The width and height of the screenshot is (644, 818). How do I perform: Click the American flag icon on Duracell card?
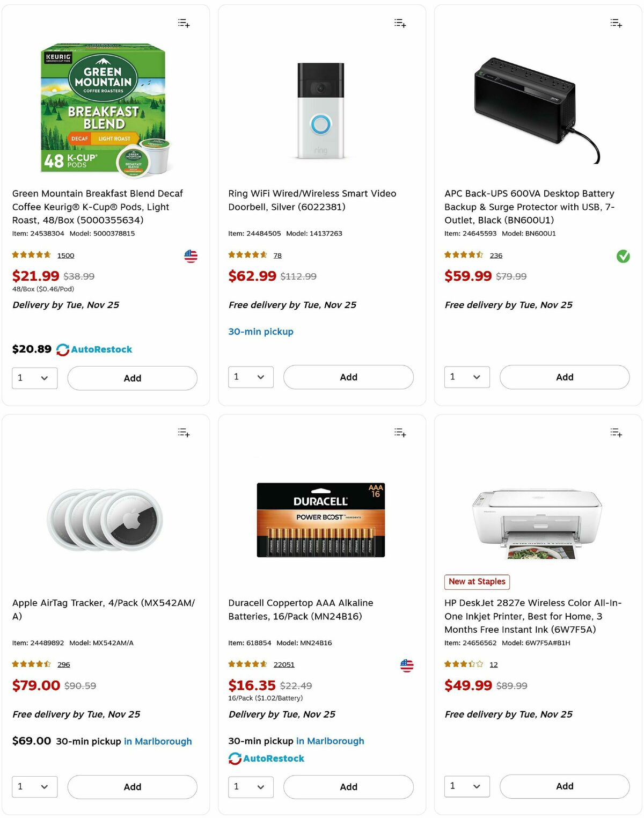click(407, 666)
